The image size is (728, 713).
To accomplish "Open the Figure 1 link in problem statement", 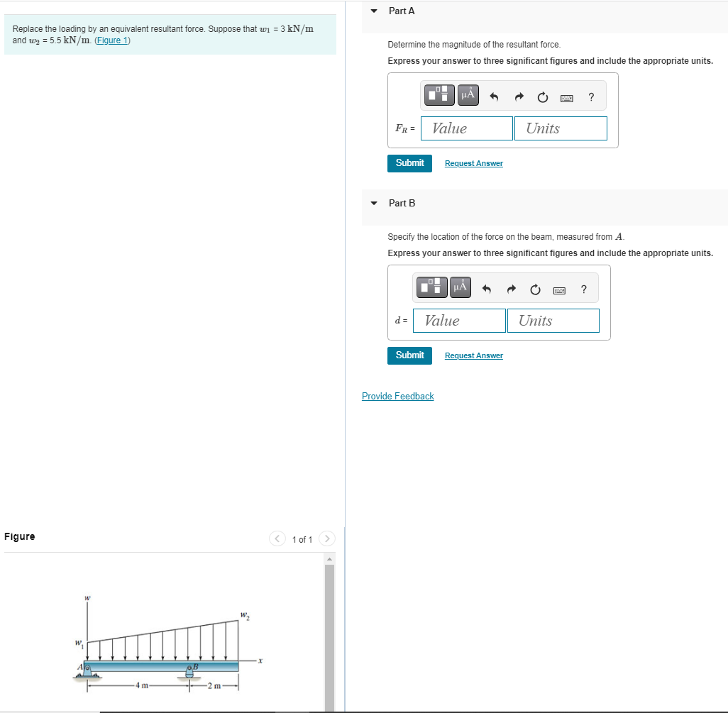I will (x=111, y=40).
